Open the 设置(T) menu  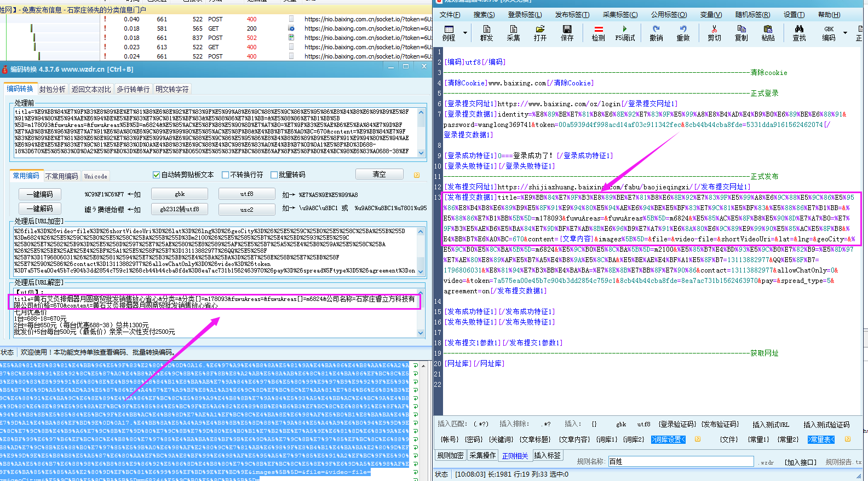pyautogui.click(x=794, y=15)
